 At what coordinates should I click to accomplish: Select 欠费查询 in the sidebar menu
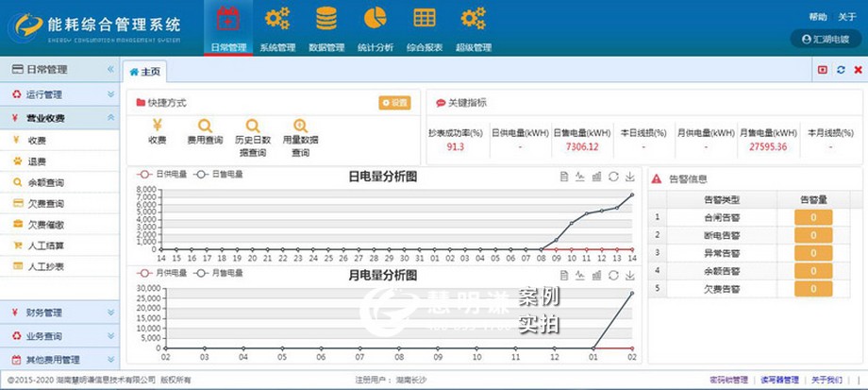click(44, 203)
